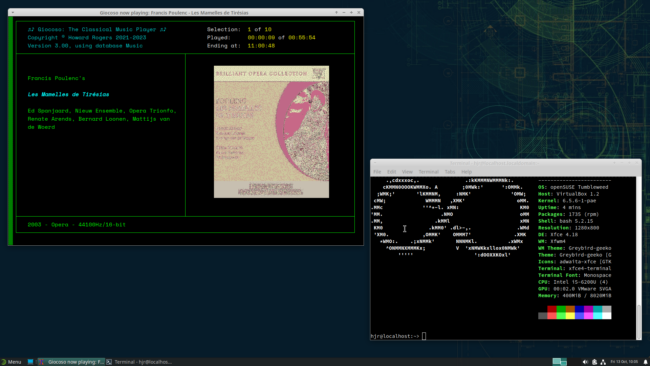The width and height of the screenshot is (650, 366).
Task: Open the File menu in Terminal
Action: pos(377,172)
